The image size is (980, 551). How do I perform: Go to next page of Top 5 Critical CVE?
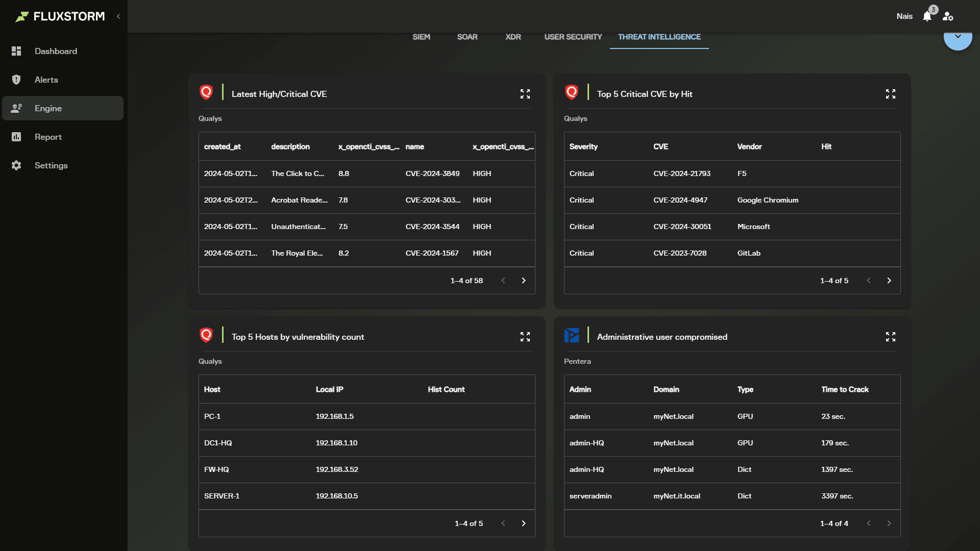tap(889, 281)
